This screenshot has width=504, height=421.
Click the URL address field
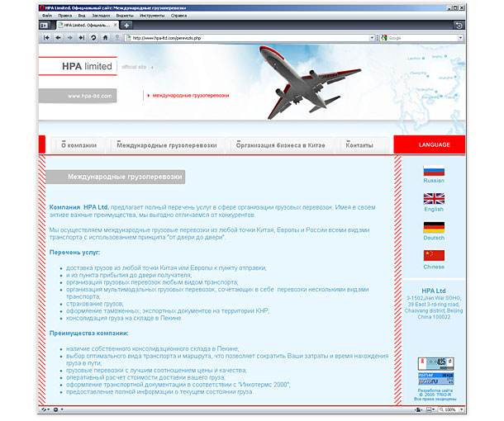[250, 38]
